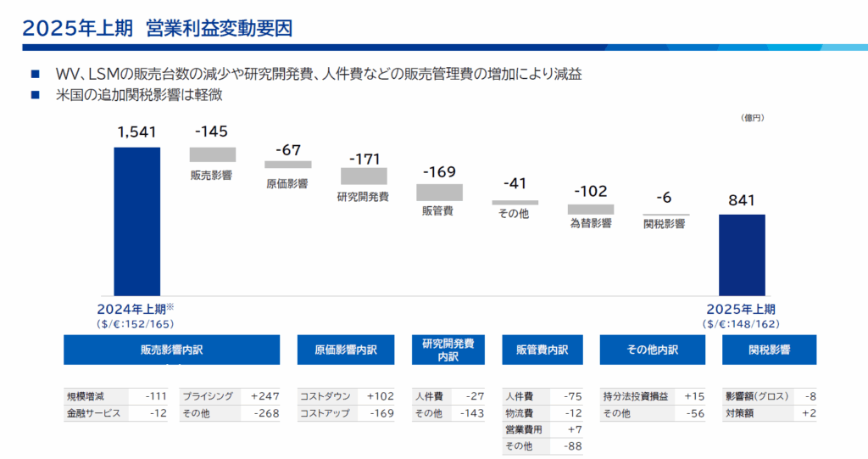
Task: Click the 原価影響 label under the bar
Action: 287,183
